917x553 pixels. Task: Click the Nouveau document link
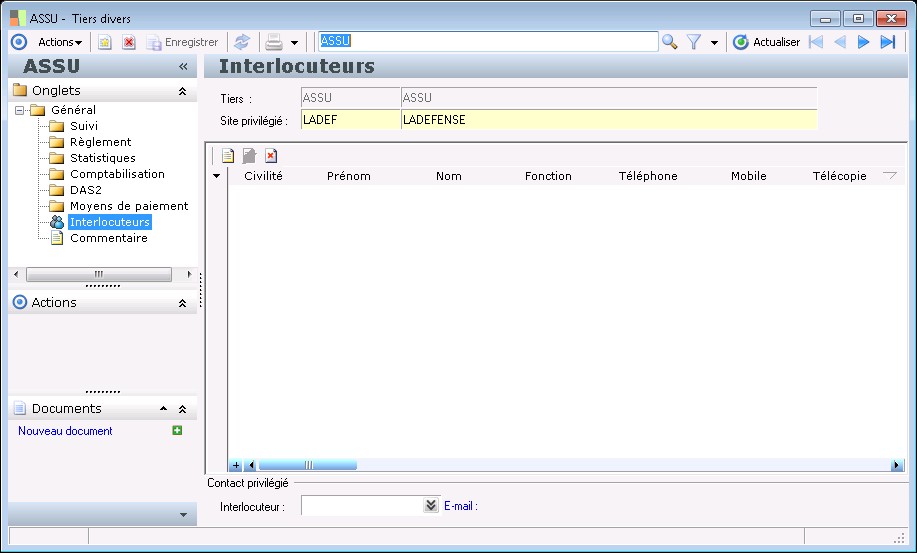(x=65, y=431)
